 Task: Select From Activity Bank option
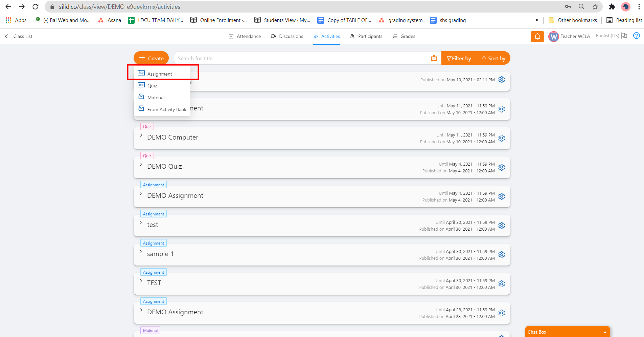click(166, 109)
